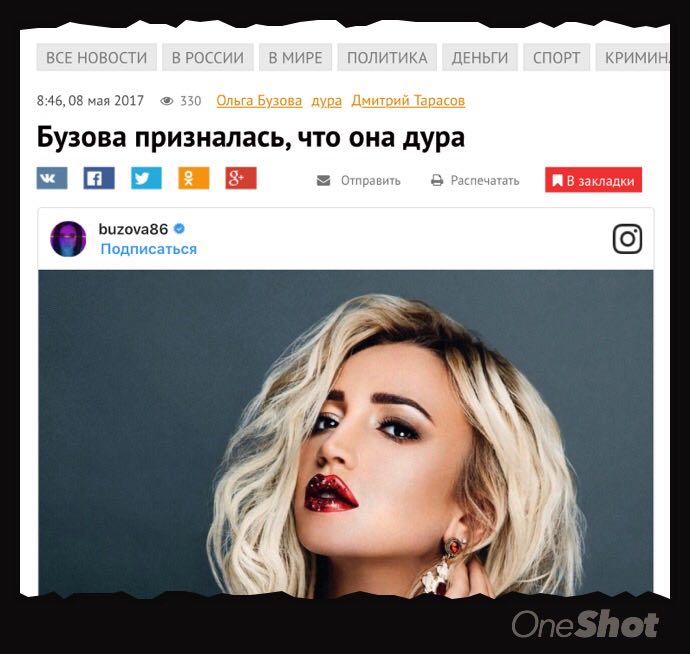This screenshot has height=654, width=690.
Task: Share article on Google Plus
Action: [x=241, y=178]
